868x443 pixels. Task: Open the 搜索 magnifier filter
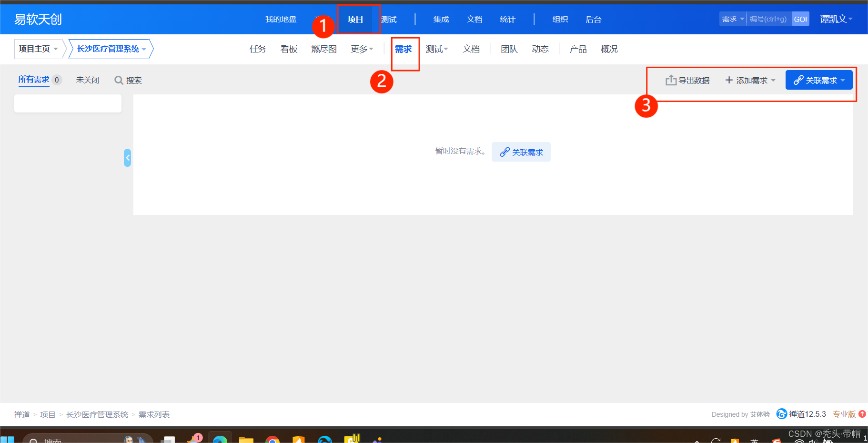128,80
